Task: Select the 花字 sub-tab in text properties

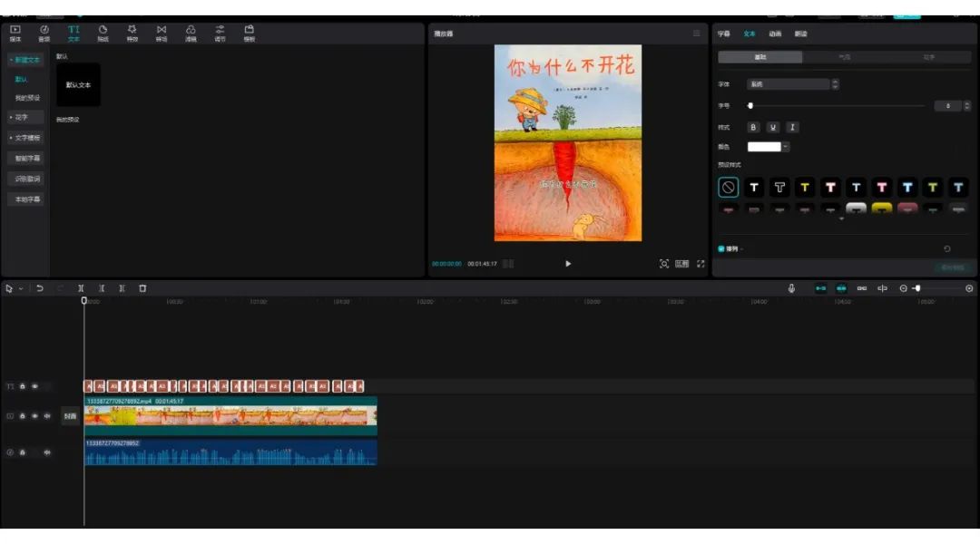Action: (929, 57)
